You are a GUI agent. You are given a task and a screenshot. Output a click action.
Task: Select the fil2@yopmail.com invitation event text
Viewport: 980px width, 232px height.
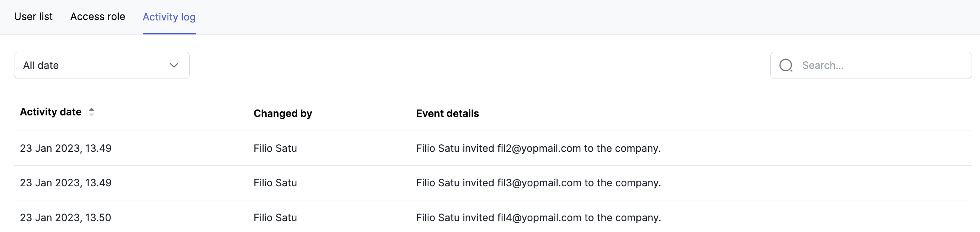point(538,149)
